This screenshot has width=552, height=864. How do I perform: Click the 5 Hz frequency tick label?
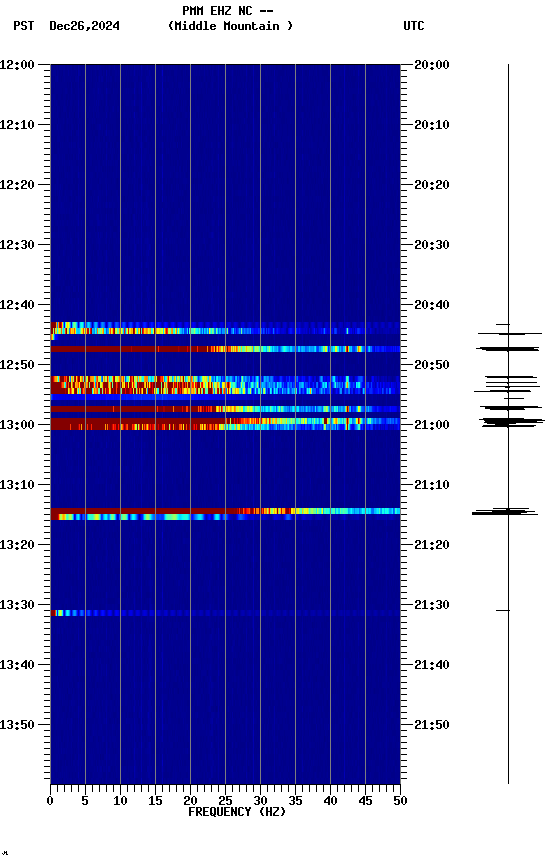point(85,801)
